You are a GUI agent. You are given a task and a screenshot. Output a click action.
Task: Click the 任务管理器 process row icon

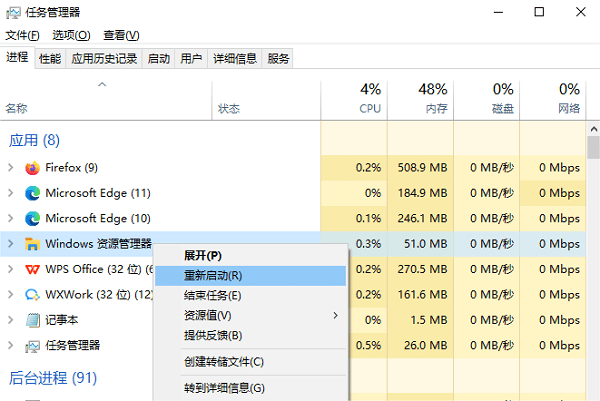point(32,346)
